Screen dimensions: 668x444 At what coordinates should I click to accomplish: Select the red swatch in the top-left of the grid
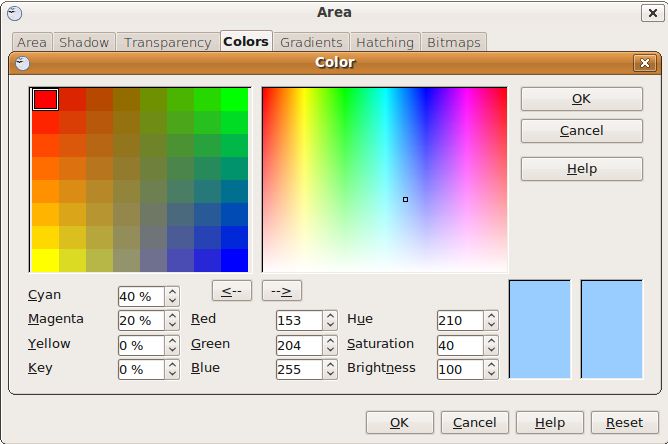(46, 99)
